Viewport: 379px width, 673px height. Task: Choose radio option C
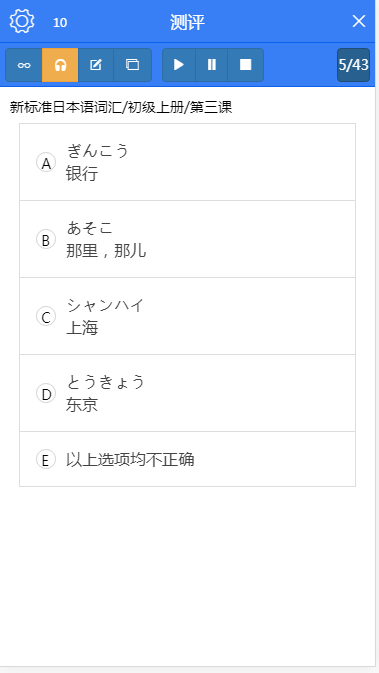pyautogui.click(x=46, y=317)
